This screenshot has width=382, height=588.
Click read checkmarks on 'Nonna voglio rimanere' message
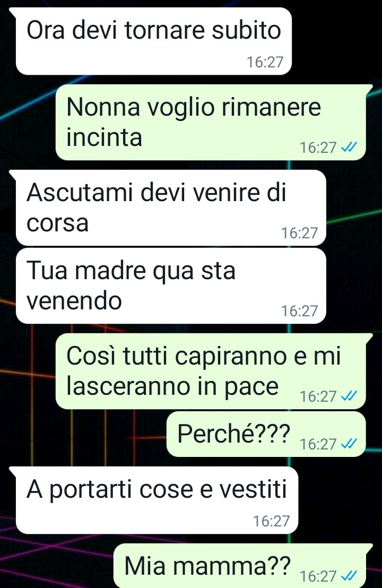point(349,148)
